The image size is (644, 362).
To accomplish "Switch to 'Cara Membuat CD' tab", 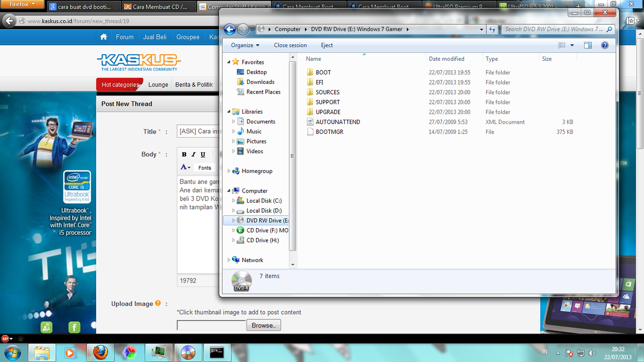I will pos(158,7).
